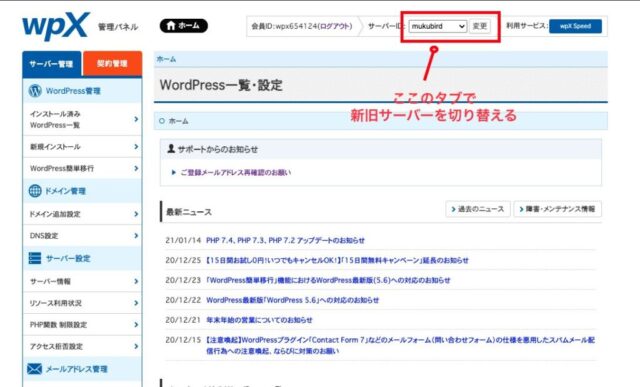Screen dimensions: 640x387
Task: Click the 過去のニュース button
Action: click(x=478, y=209)
